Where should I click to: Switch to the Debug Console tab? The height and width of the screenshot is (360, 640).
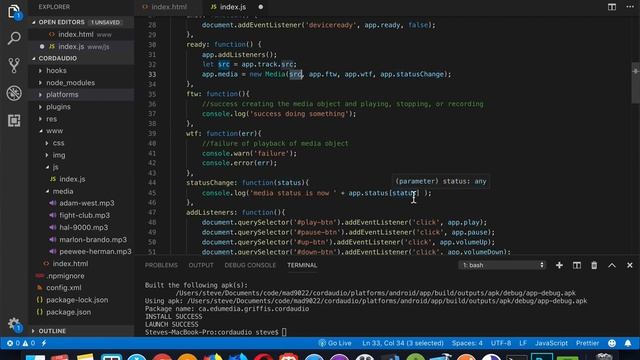(250, 265)
